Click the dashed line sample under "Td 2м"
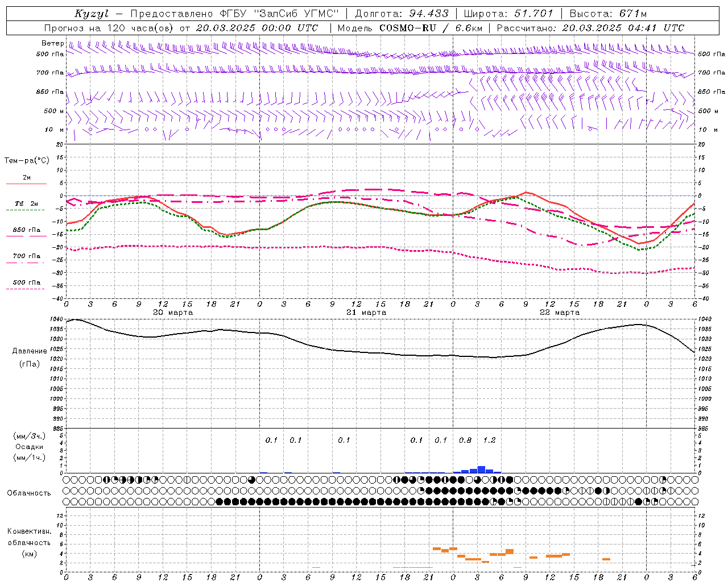 [x=26, y=210]
